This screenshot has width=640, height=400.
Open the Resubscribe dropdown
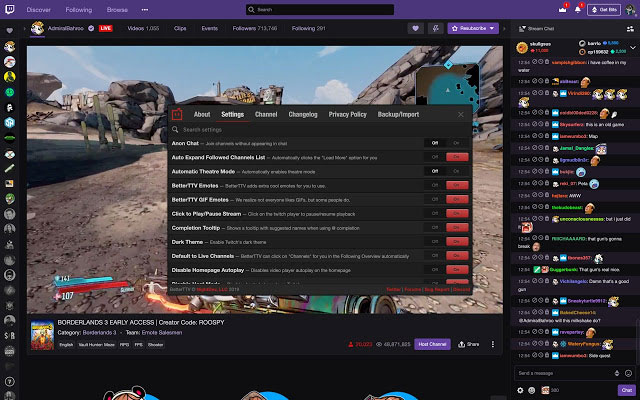click(491, 28)
